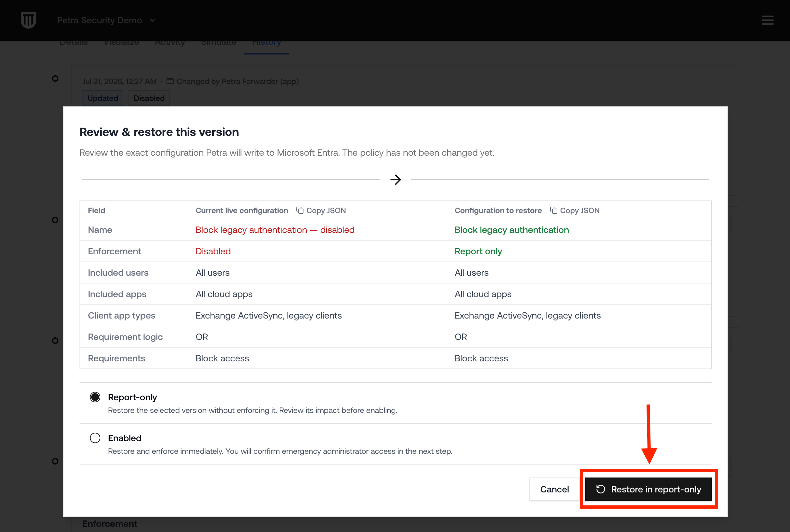Open the hamburger menu icon
The image size is (790, 532).
pyautogui.click(x=768, y=20)
